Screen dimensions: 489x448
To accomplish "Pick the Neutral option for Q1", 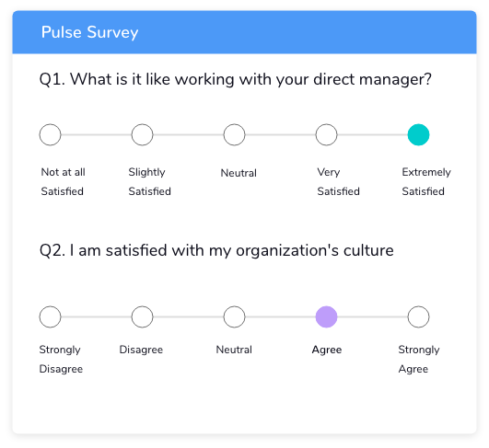I will [x=234, y=135].
